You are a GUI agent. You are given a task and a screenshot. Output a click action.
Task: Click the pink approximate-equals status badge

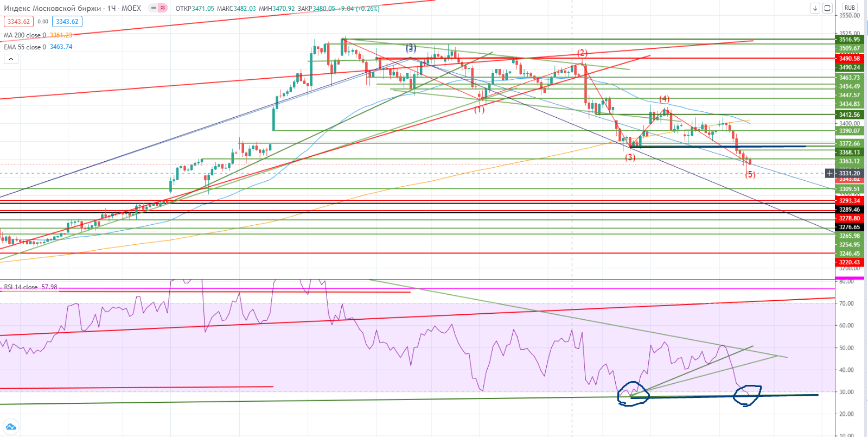[163, 8]
